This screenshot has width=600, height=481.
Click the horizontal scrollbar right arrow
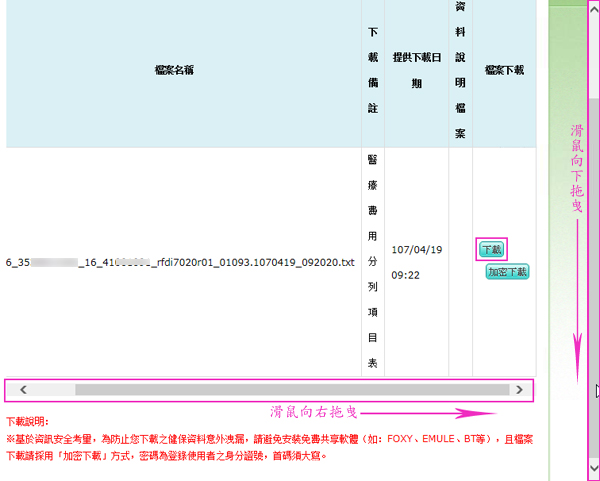518,389
